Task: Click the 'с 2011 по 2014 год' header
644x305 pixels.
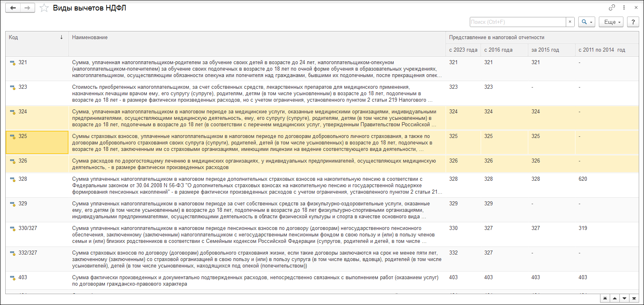Action: [x=606, y=50]
